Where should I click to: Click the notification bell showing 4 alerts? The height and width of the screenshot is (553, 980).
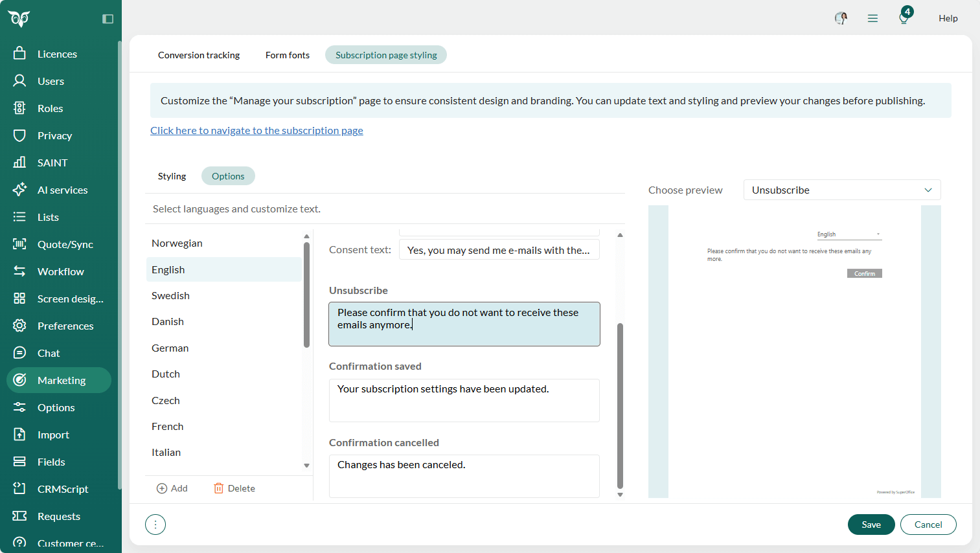point(904,17)
